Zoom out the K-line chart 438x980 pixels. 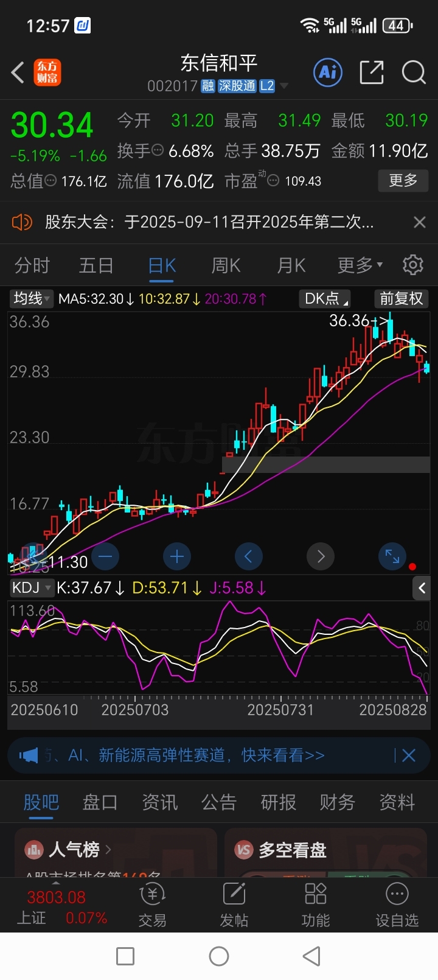[105, 556]
